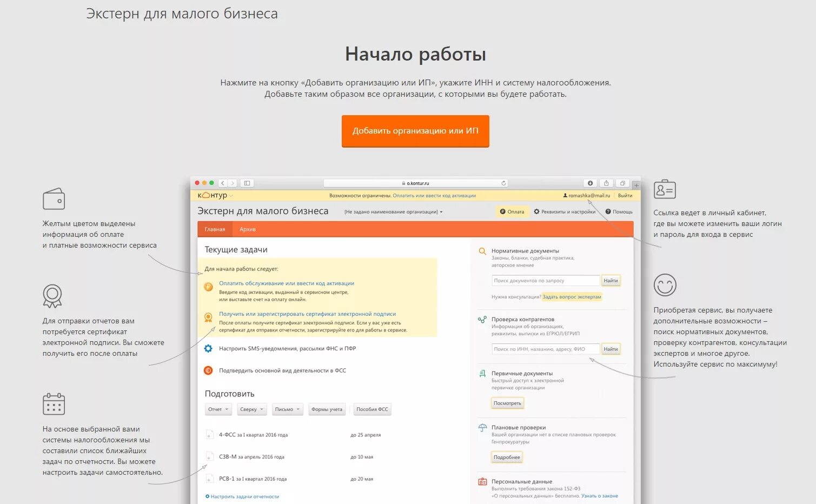Open the Оплата payment icon in the header
Image resolution: width=816 pixels, height=504 pixels.
503,211
